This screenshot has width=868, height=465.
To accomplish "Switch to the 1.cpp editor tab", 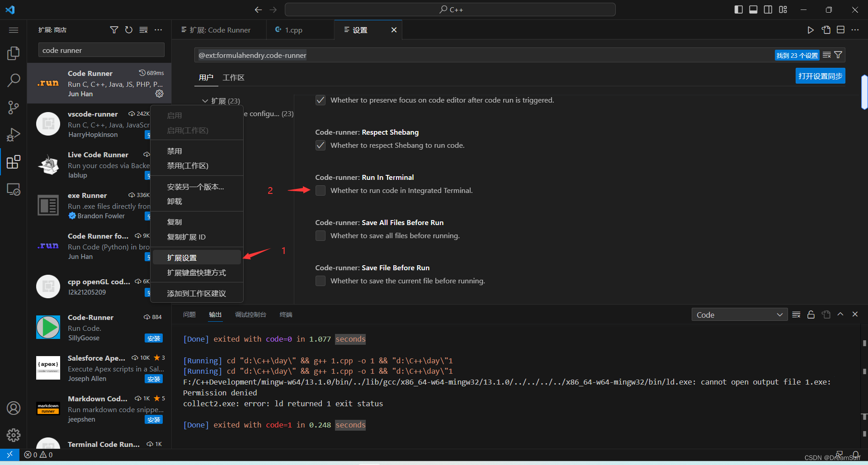I will [300, 30].
